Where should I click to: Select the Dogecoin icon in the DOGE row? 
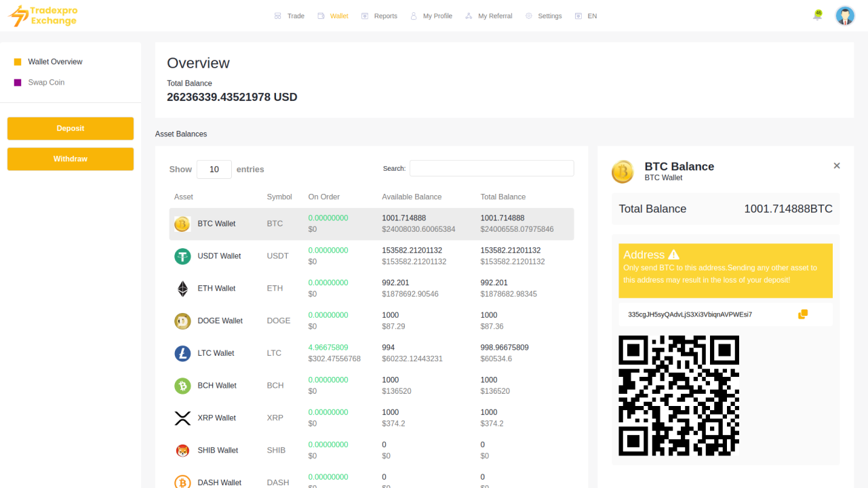(x=182, y=321)
